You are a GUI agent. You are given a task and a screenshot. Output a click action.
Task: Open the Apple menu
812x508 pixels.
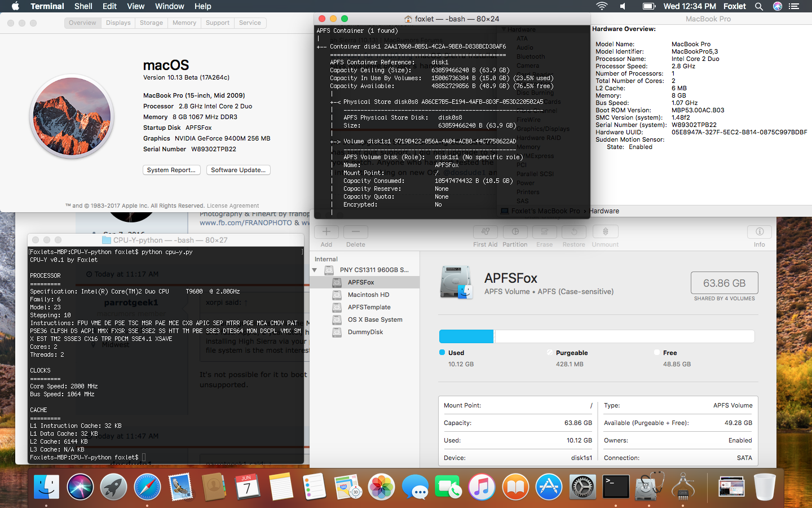(x=15, y=6)
